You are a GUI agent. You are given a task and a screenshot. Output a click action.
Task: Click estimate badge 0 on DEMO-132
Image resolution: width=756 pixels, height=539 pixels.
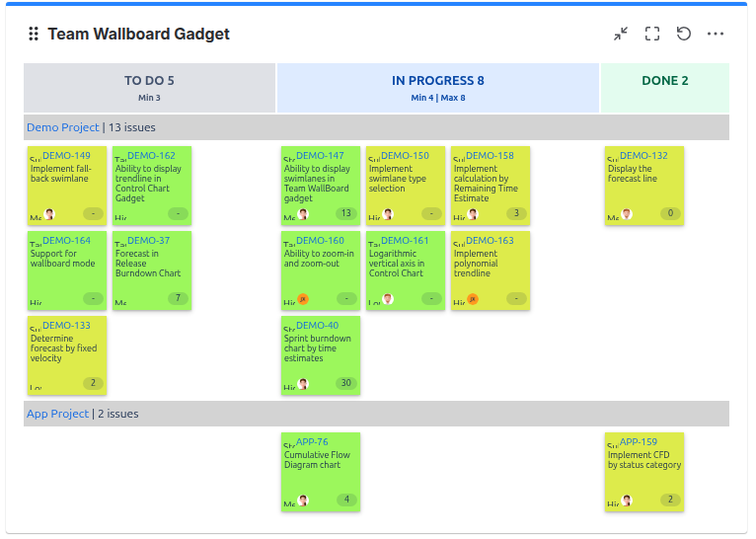[670, 213]
